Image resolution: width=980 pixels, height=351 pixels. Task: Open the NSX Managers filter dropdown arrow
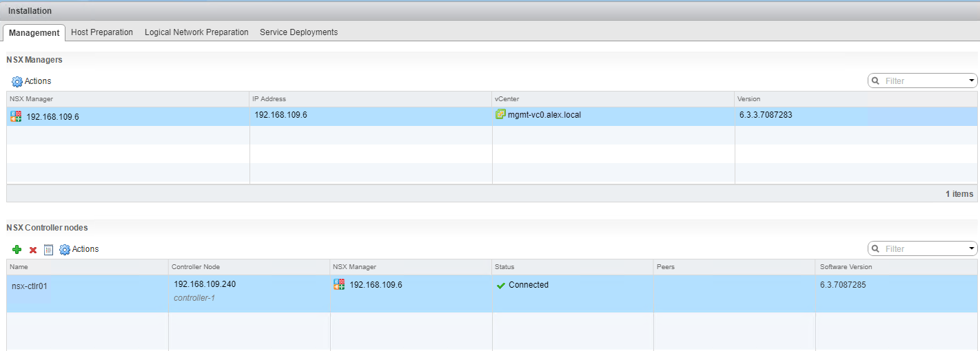972,81
